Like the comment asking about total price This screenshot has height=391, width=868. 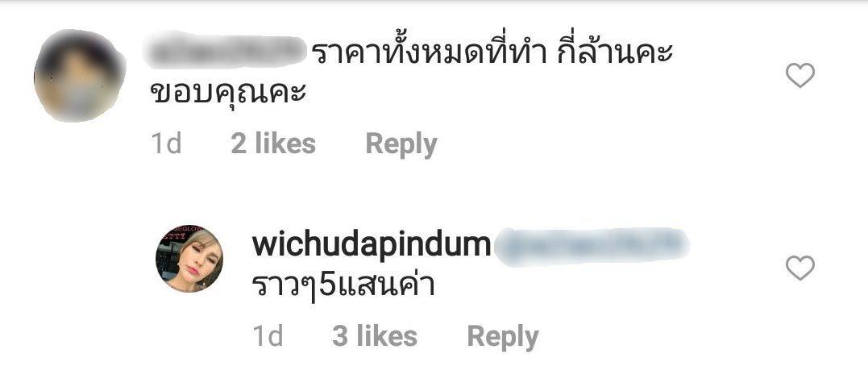pos(800,75)
